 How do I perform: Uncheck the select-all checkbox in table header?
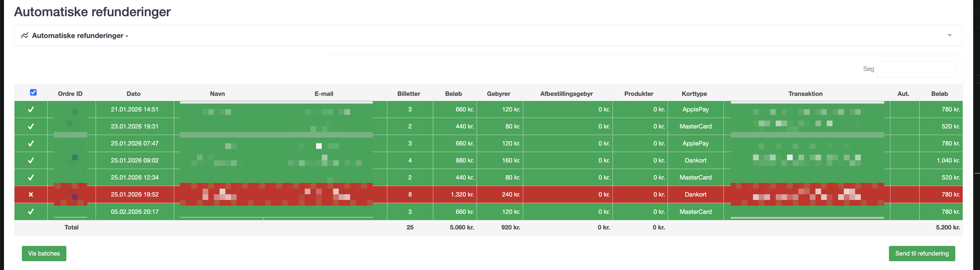coord(33,92)
